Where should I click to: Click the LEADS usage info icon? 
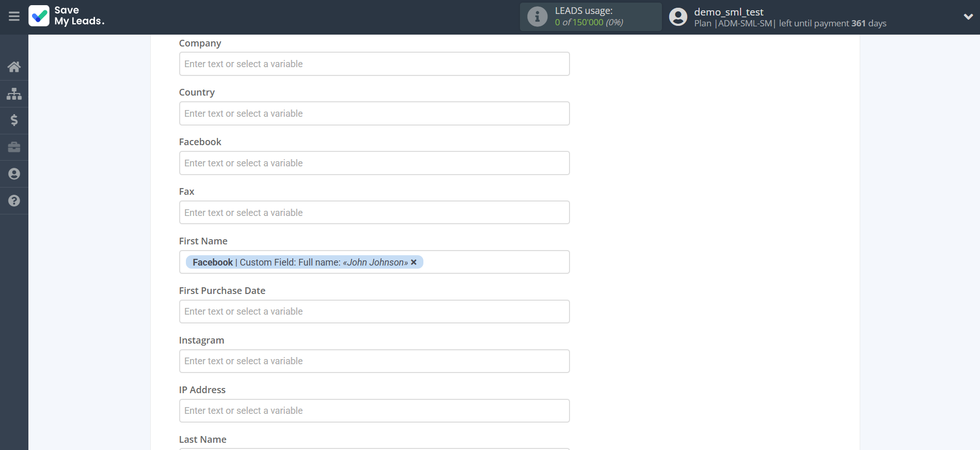[537, 17]
